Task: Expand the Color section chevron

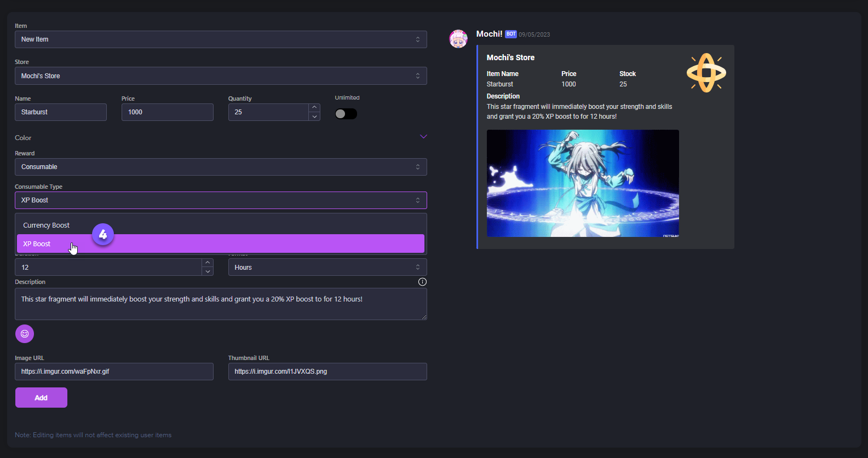Action: click(423, 137)
